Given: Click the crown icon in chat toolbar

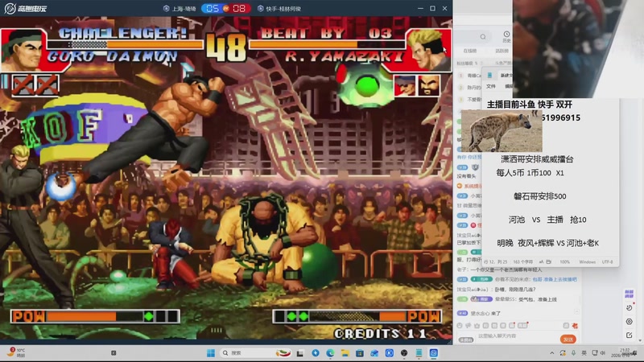Looking at the screenshot, I should pos(477,326).
